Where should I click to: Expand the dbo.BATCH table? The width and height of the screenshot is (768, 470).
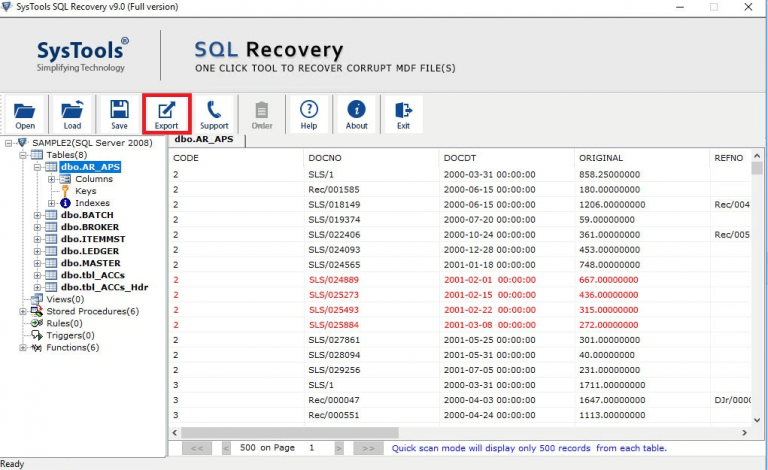coord(37,215)
